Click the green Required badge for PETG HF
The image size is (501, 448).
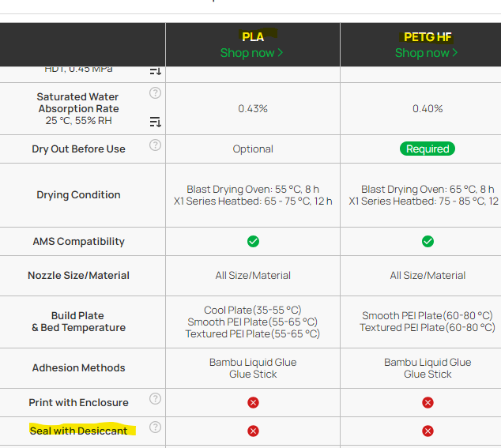[428, 149]
